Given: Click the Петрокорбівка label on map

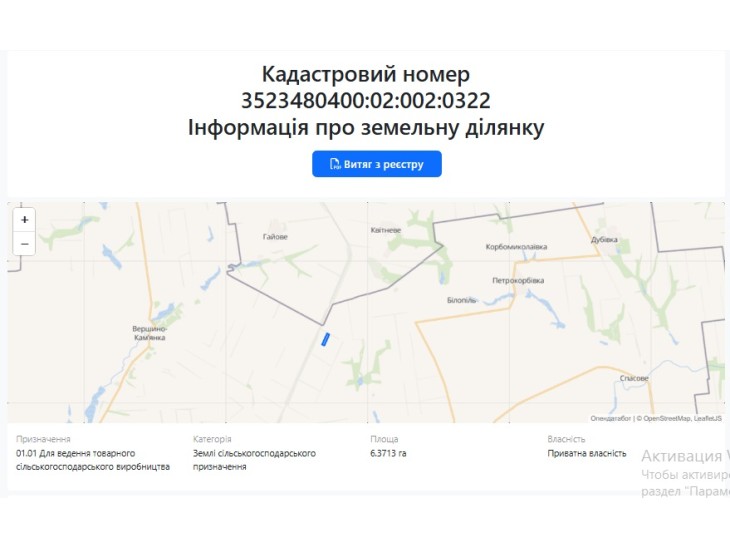Looking at the screenshot, I should pyautogui.click(x=518, y=280).
